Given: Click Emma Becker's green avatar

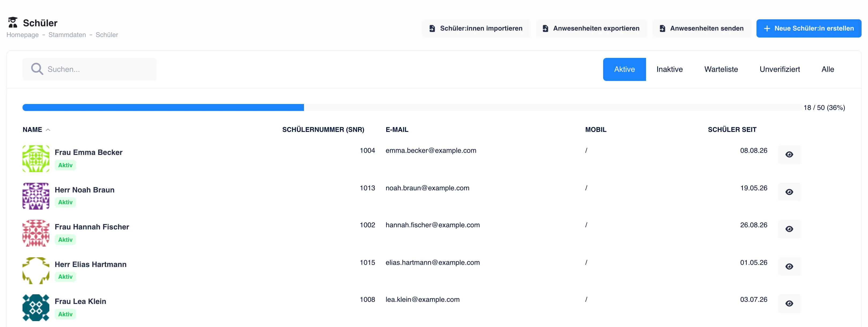Looking at the screenshot, I should click(x=36, y=159).
